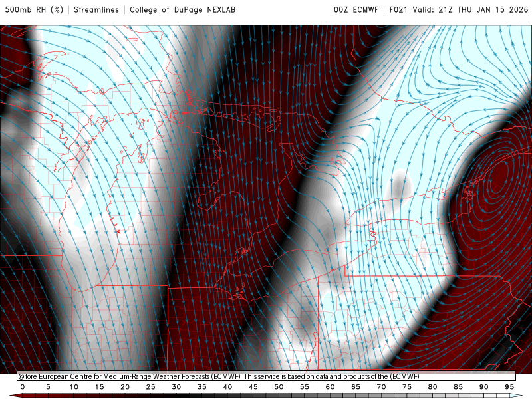Select the 'F021' forecast hour label

[398, 9]
